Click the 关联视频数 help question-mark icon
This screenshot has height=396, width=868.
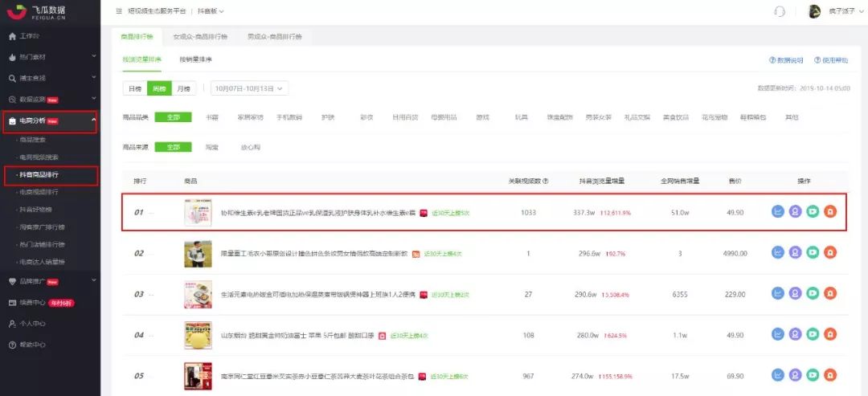coord(547,181)
